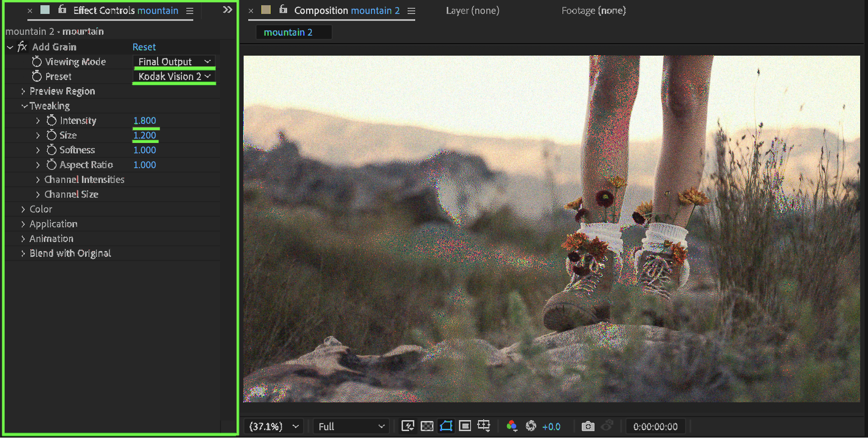Open the Fast Previews icon menu
Image resolution: width=868 pixels, height=438 pixels.
(x=408, y=426)
